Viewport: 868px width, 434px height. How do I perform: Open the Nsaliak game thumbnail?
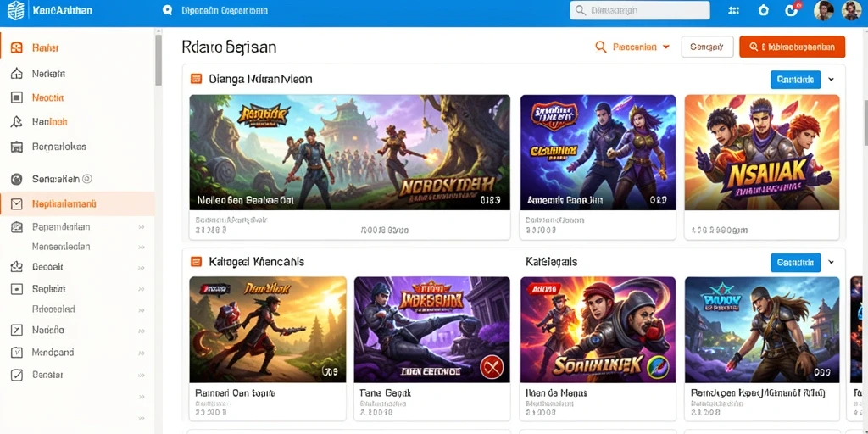[x=762, y=153]
